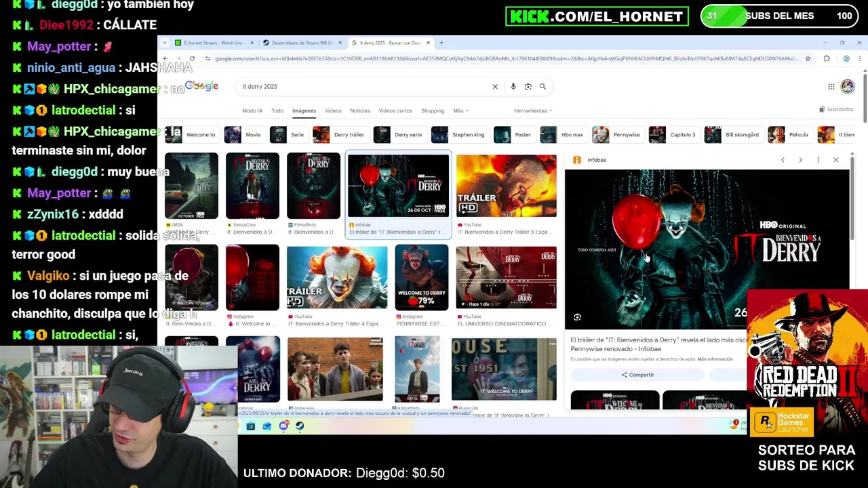This screenshot has height=488, width=868.
Task: Open the YouTube Tráiler 3 thumbnail
Action: tap(506, 186)
